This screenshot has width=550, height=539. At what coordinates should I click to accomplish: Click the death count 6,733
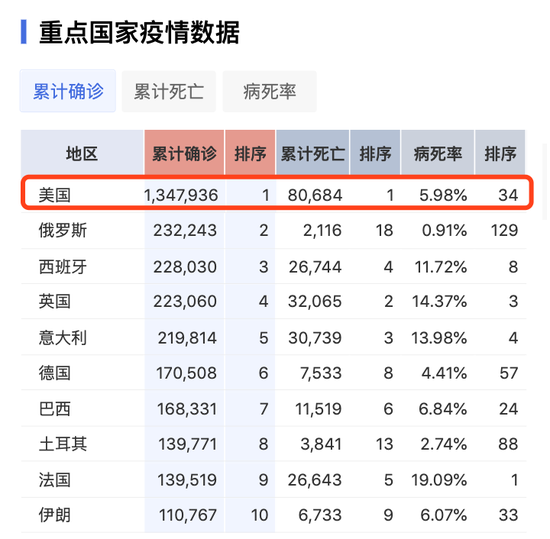point(320,515)
